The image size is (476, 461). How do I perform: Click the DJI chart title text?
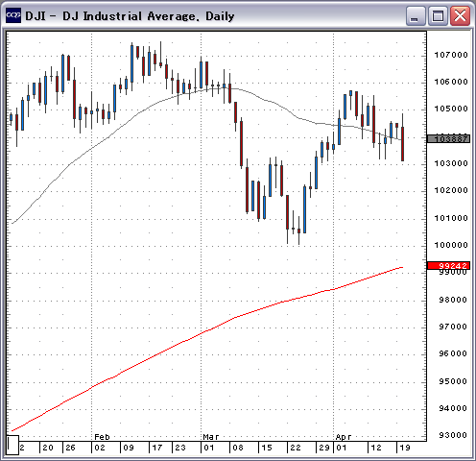[x=130, y=16]
